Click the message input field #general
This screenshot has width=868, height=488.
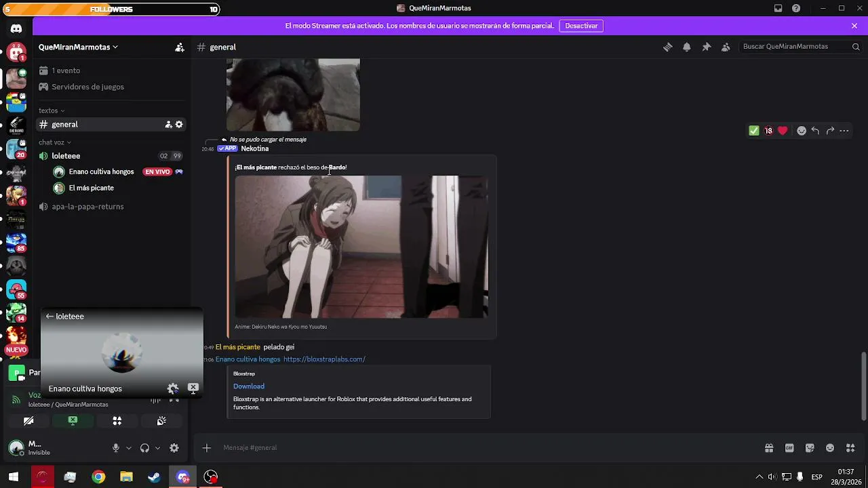[488, 447]
